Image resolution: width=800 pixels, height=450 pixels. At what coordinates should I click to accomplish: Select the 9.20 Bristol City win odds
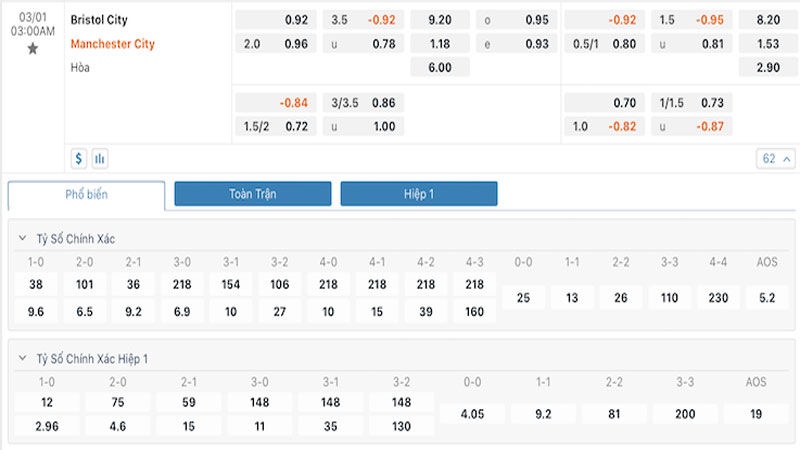pyautogui.click(x=440, y=20)
